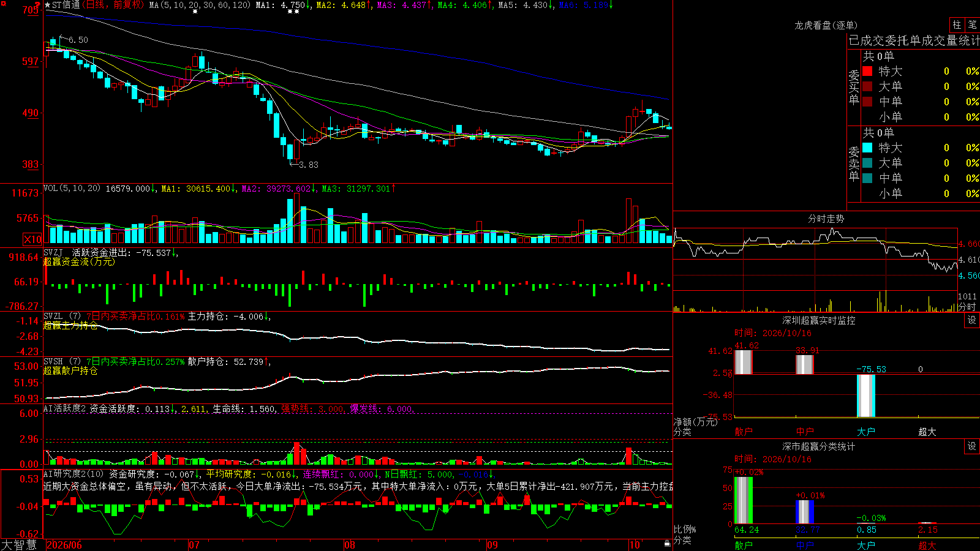Click the 07 month marker on timeline
980x551 pixels.
point(194,545)
